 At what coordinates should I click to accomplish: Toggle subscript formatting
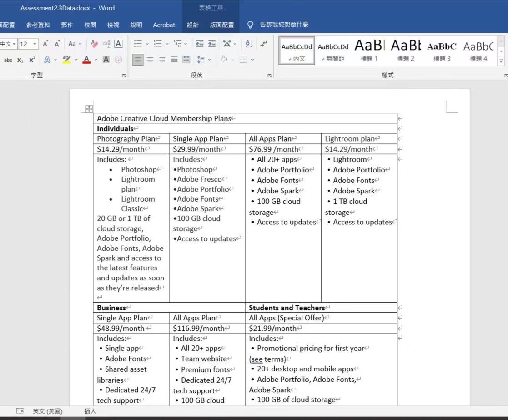(20, 60)
